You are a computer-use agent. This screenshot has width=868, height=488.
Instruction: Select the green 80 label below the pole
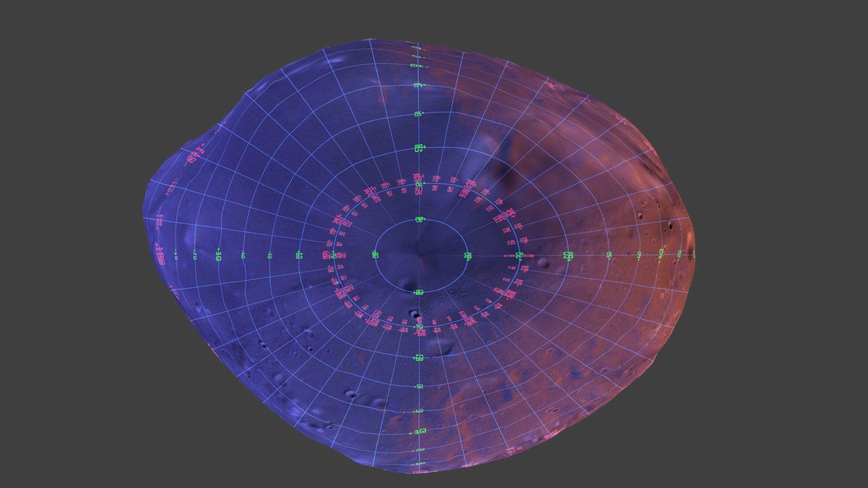coord(419,293)
